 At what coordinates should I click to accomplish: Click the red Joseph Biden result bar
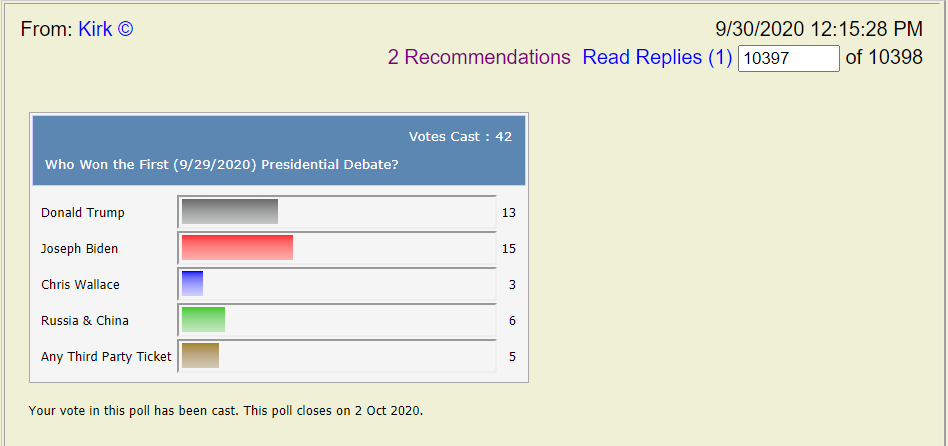(237, 248)
